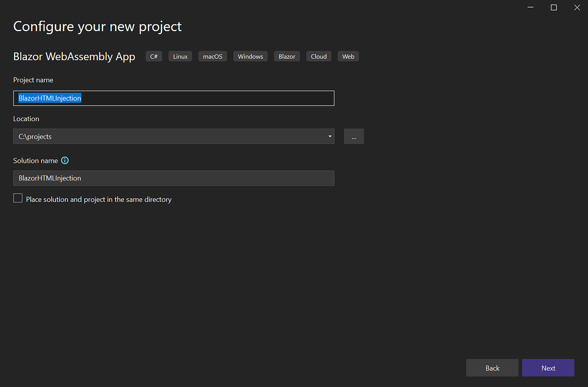The image size is (588, 387).
Task: Click the C# language tag
Action: [154, 56]
